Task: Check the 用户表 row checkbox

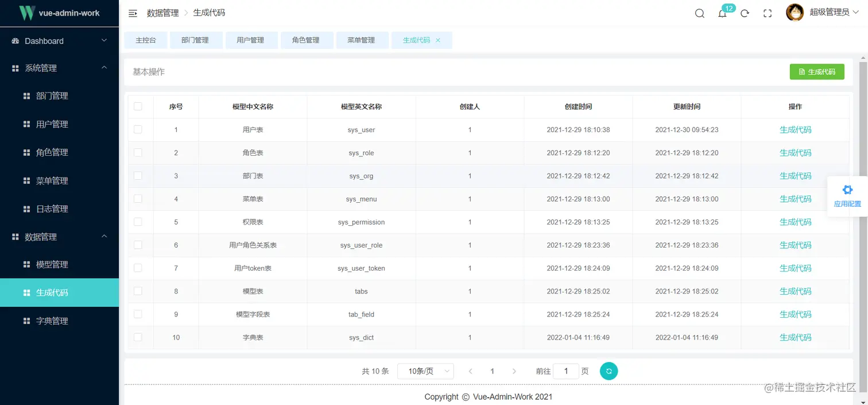Action: (138, 129)
